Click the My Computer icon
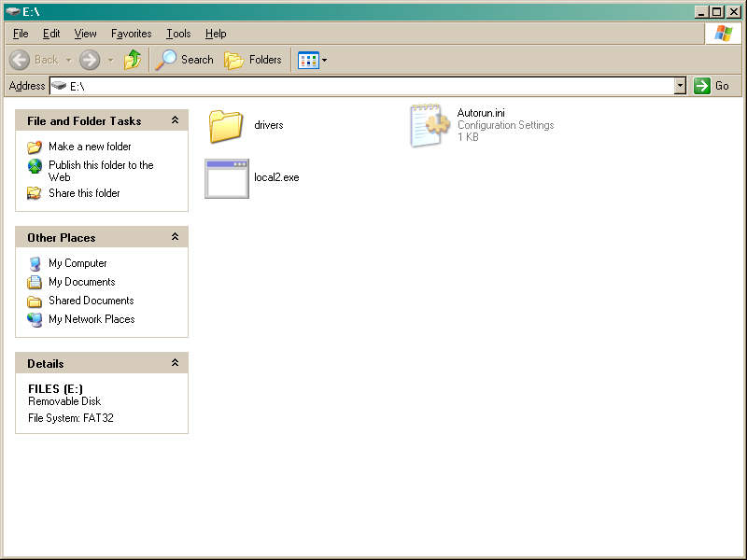 [35, 263]
